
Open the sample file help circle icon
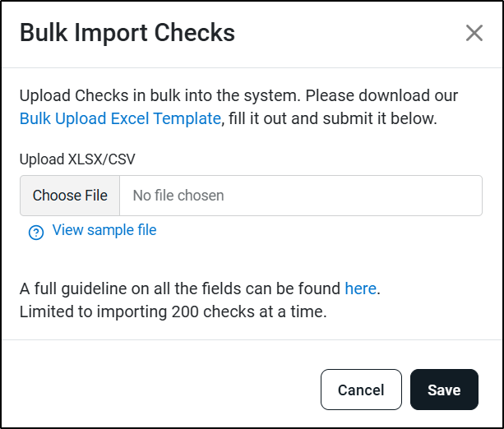tap(36, 233)
